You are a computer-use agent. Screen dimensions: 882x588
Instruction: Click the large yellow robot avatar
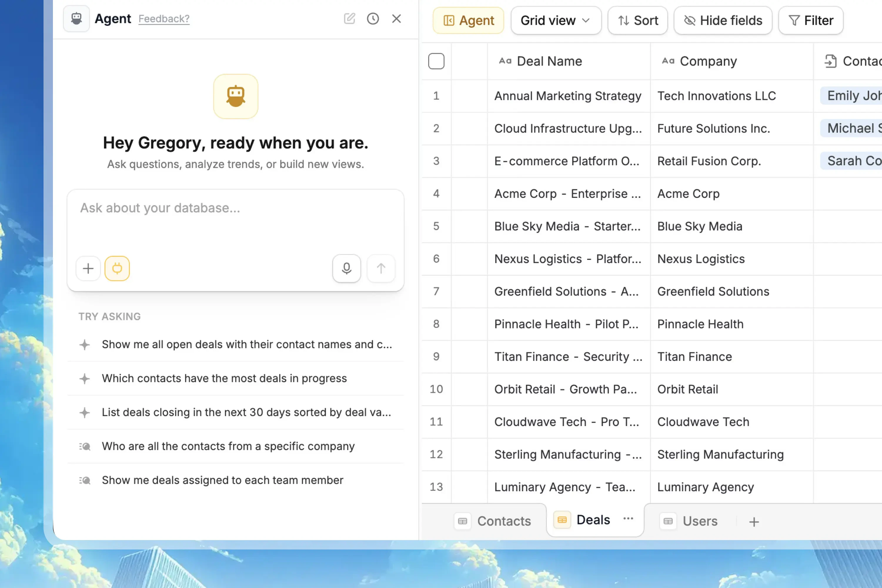[235, 96]
